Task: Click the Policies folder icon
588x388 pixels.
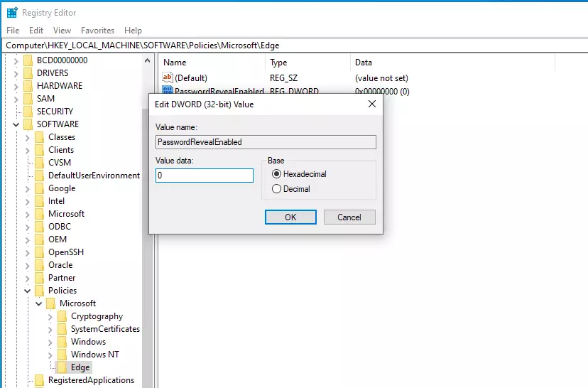Action: (39, 291)
